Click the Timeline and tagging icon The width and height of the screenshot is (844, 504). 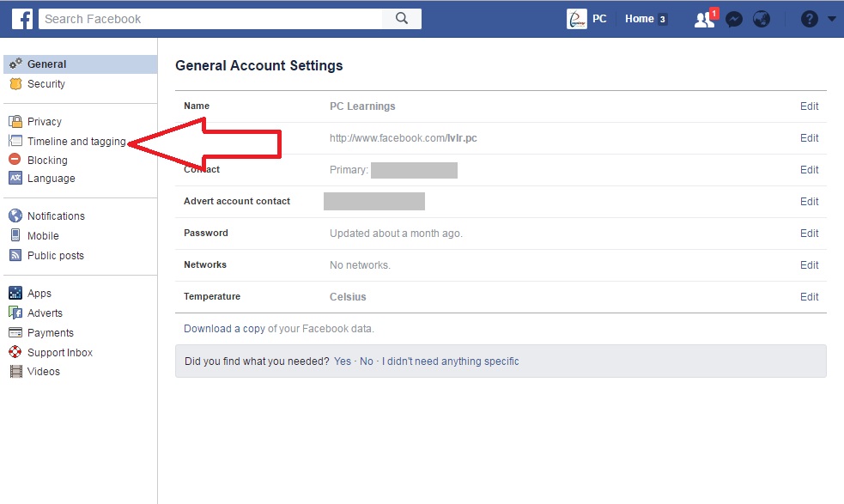coord(15,141)
